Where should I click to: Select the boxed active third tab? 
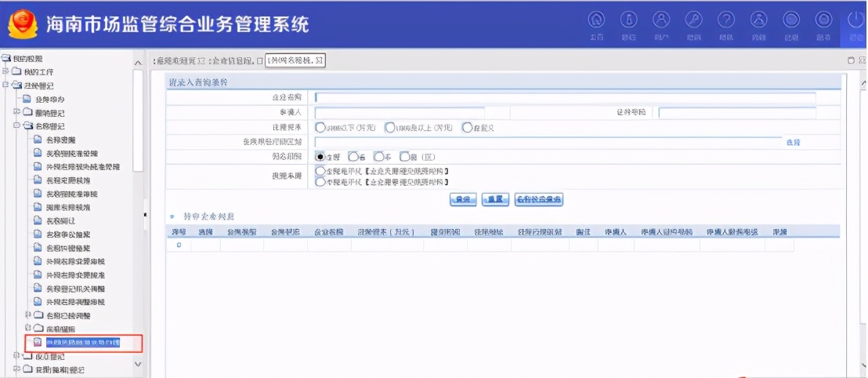coord(295,60)
